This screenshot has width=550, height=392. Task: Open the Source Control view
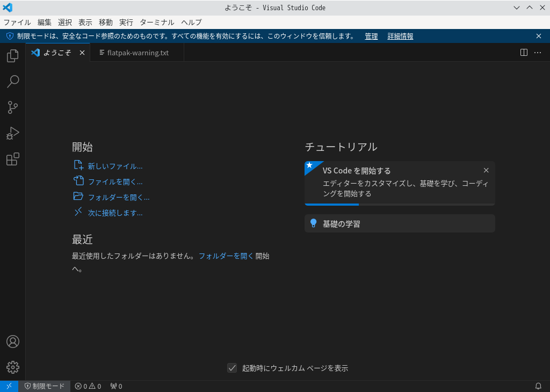coord(13,107)
